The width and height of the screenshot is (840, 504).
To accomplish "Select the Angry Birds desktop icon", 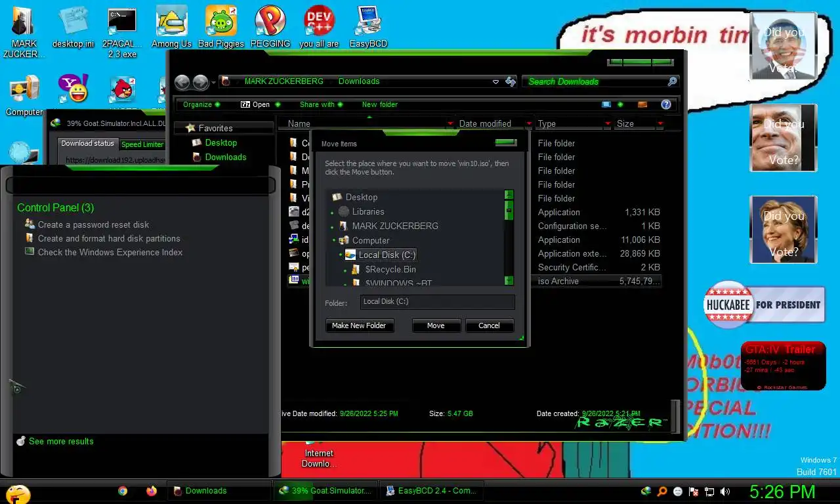I will click(x=122, y=90).
